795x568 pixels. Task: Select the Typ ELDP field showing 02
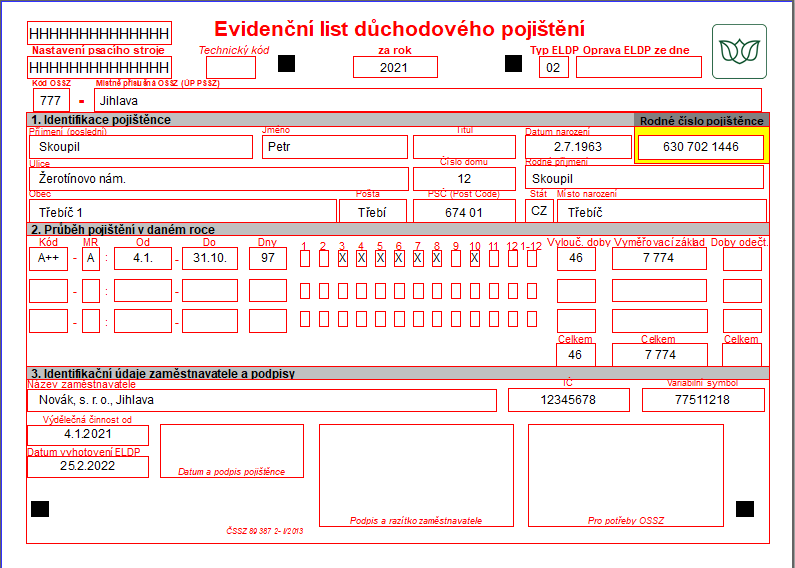click(x=554, y=67)
